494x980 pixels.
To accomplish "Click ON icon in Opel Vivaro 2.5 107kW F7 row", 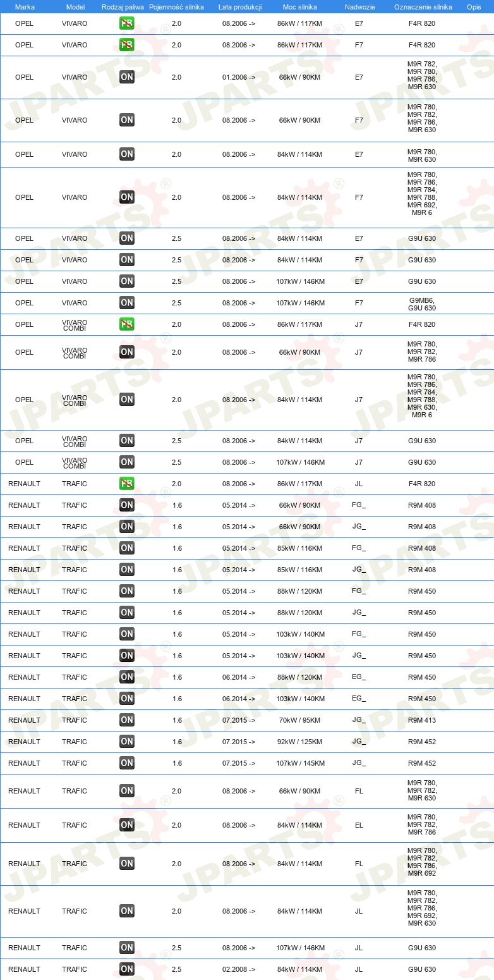I will point(127,303).
